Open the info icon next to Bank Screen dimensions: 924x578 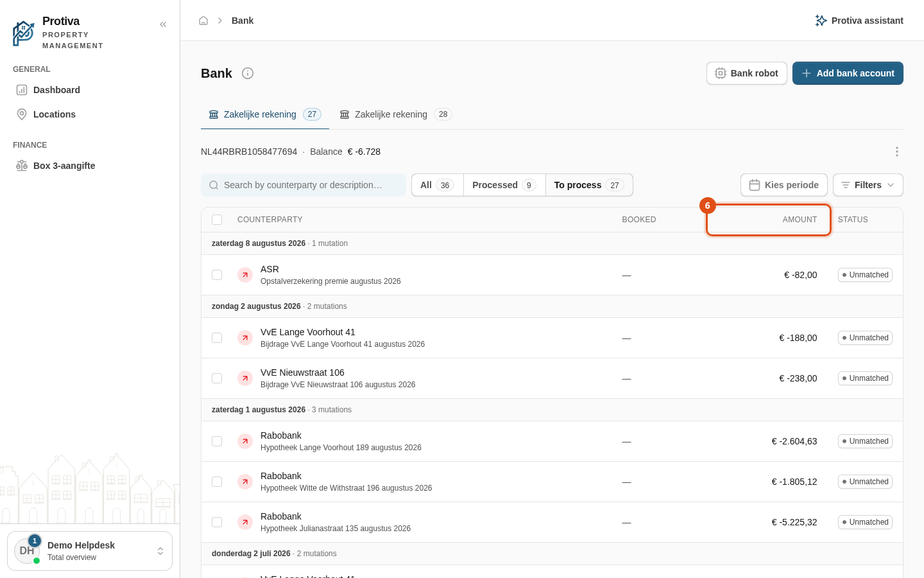(x=248, y=73)
